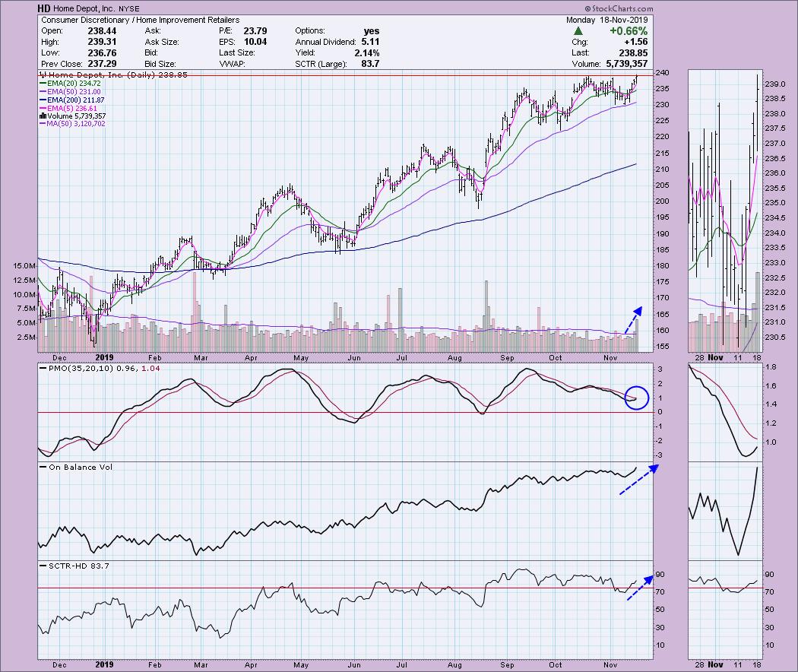Click the 'Consumer Discretionary / Home Improvement Retailers' sector text
This screenshot has width=798, height=672.
141,20
